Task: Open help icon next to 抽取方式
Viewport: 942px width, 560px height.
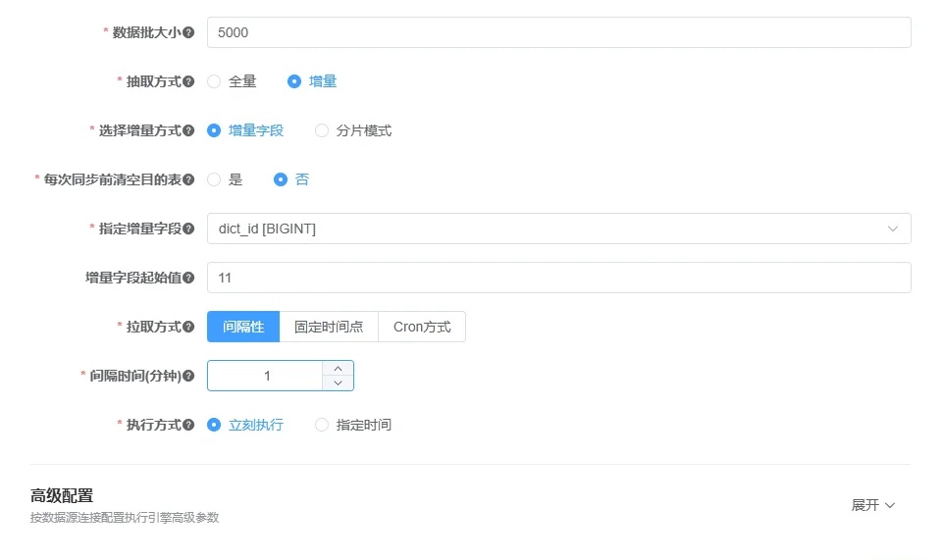Action: pyautogui.click(x=188, y=81)
